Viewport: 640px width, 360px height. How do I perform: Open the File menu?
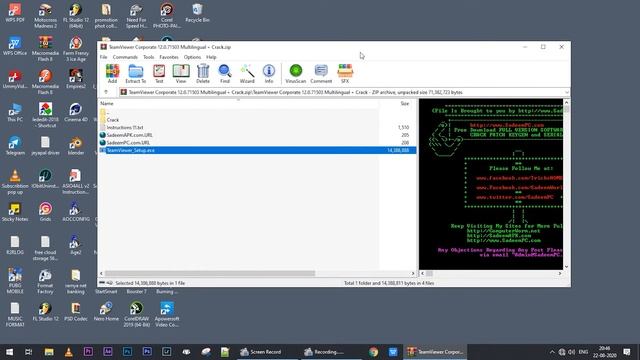(x=104, y=57)
